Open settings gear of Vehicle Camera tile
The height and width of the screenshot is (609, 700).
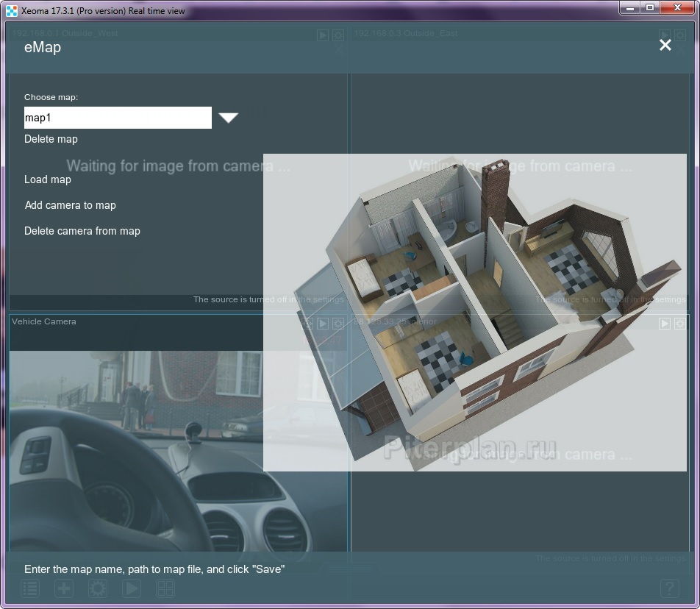tap(338, 323)
